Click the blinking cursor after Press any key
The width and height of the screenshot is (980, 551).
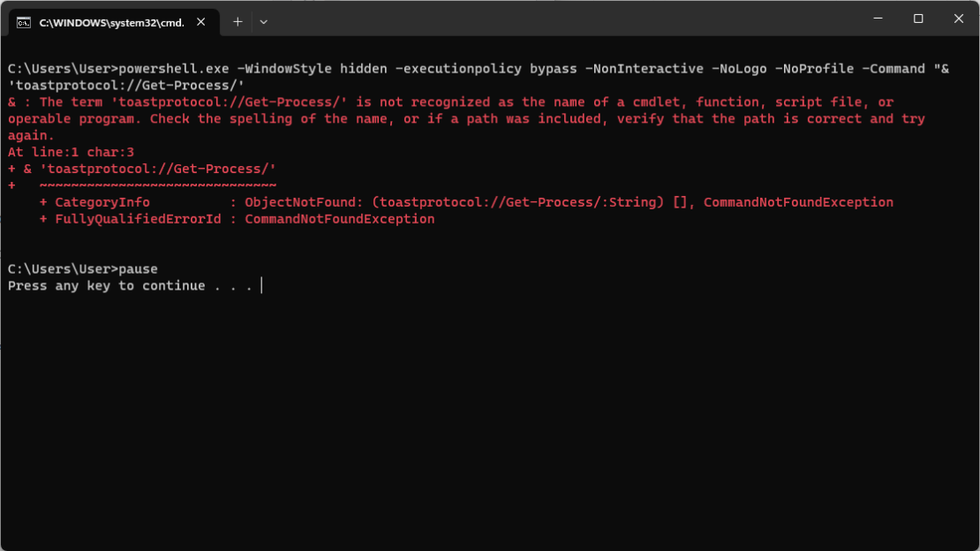(x=261, y=285)
